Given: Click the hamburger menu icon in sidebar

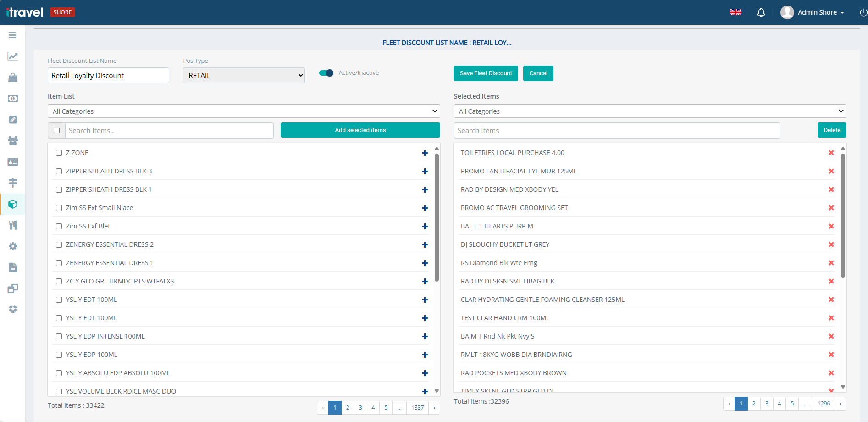Looking at the screenshot, I should [x=12, y=35].
